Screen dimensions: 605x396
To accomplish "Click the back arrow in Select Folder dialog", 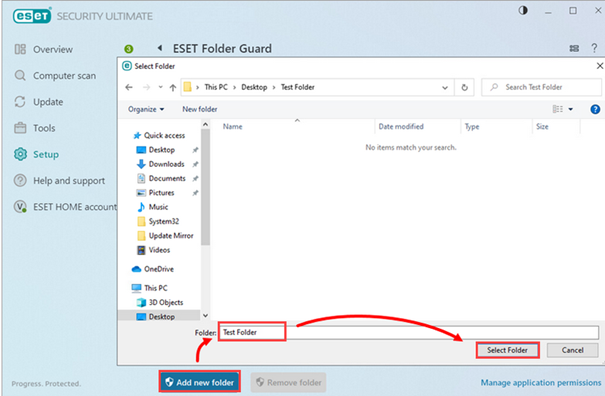I will click(x=129, y=87).
